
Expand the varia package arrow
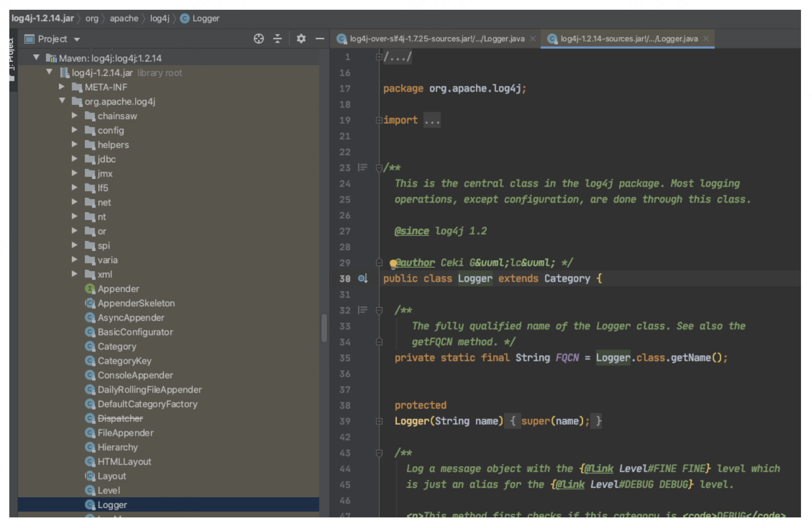point(75,259)
